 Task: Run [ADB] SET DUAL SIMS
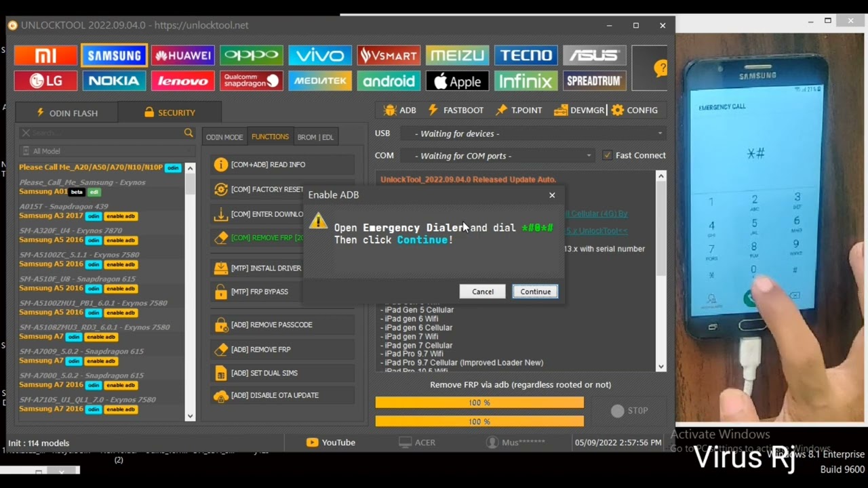pos(283,373)
